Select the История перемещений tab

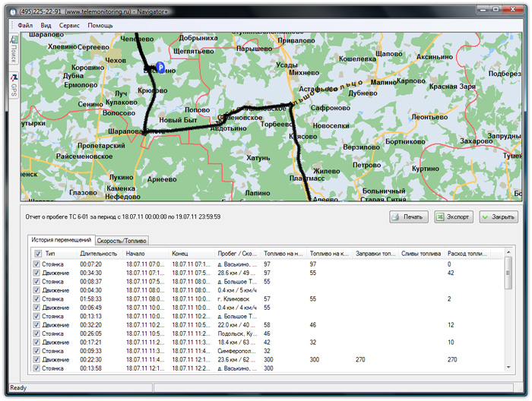point(61,240)
